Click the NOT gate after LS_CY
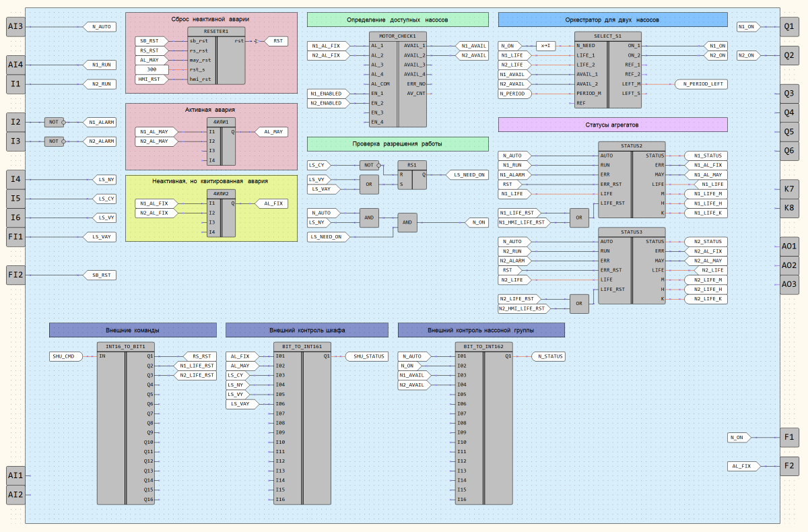Viewport: 808px width, 532px height. 368,164
